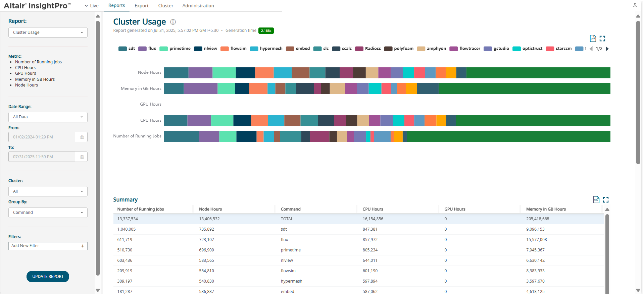Open the Administration tab
This screenshot has height=294, width=644.
[198, 6]
